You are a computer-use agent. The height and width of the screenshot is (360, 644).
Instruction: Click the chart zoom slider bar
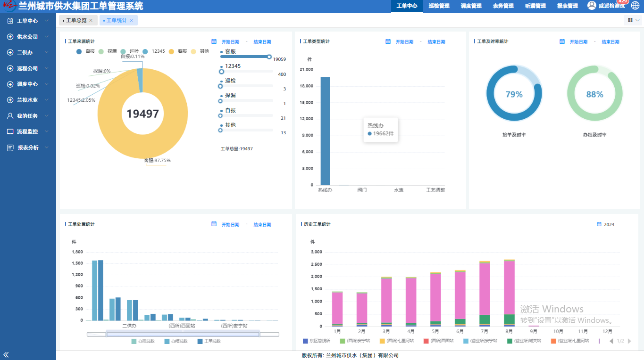[x=183, y=334]
